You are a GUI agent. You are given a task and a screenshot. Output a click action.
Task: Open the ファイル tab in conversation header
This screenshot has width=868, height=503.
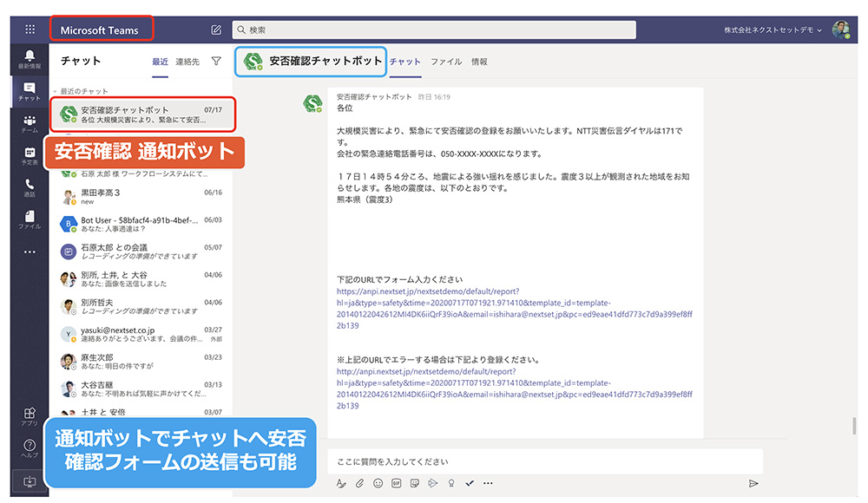(446, 62)
